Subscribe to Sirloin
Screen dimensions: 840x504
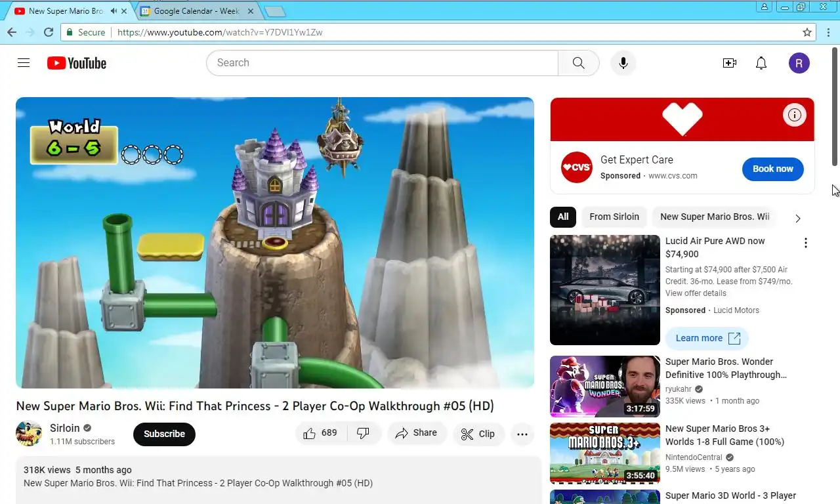tap(164, 434)
